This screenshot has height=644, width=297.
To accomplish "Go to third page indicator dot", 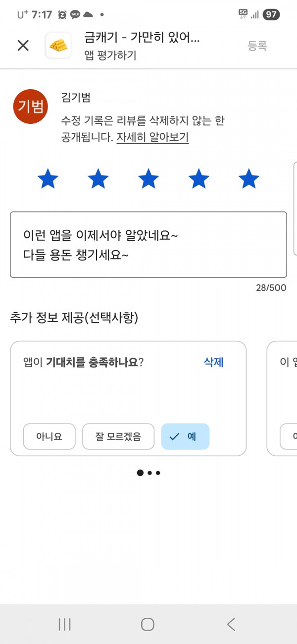I will click(158, 473).
